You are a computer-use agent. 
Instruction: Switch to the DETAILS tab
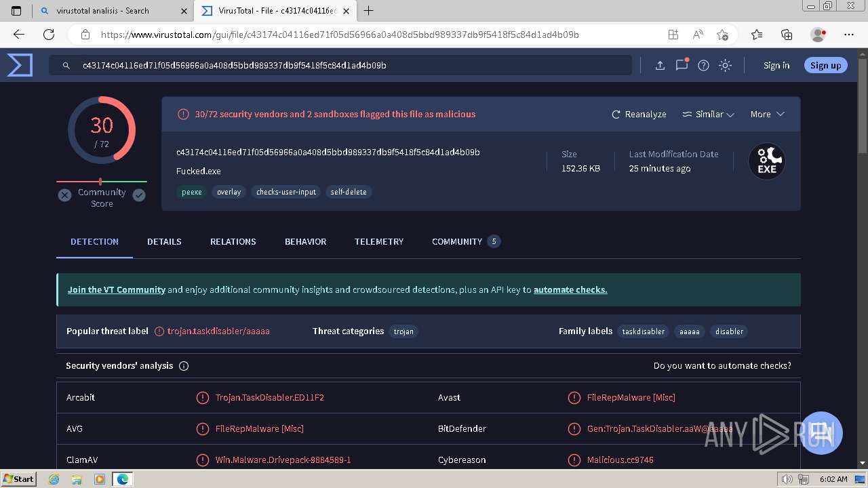[164, 242]
